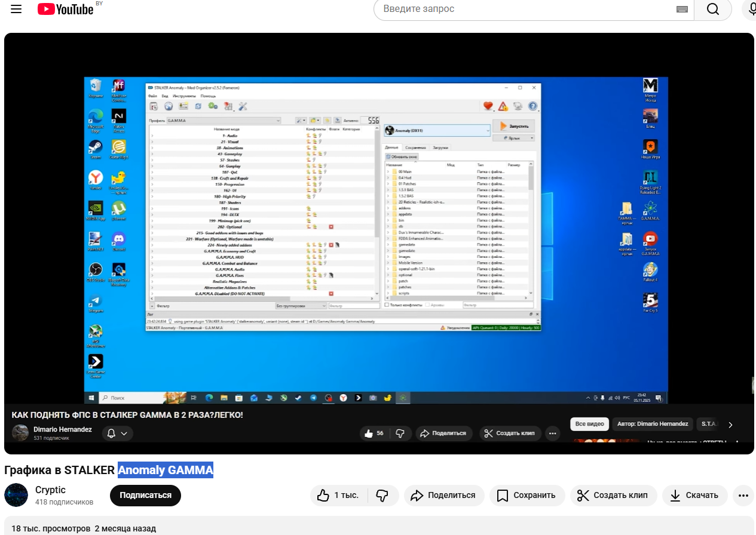Viewport: 756px width, 535px height.
Task: Go to the YouTube home logo
Action: (66, 9)
